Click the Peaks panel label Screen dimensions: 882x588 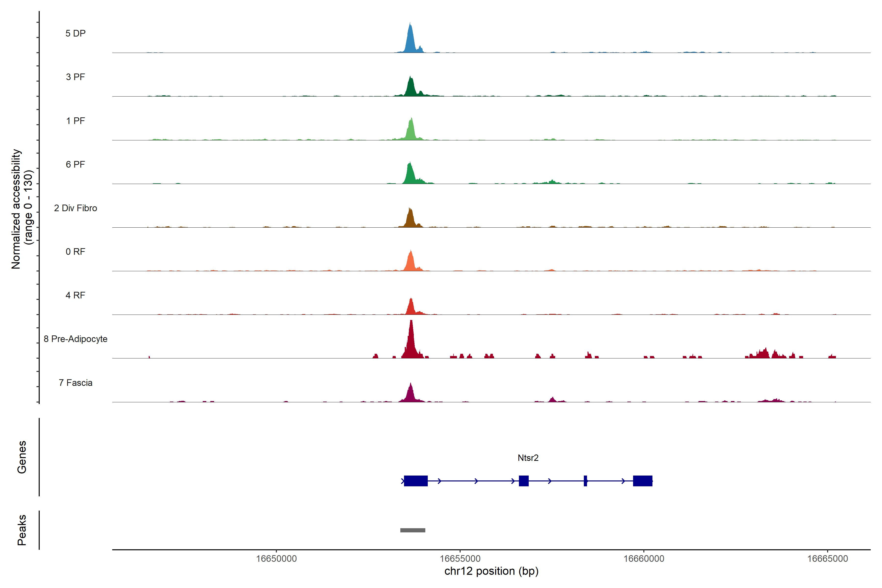(x=22, y=530)
